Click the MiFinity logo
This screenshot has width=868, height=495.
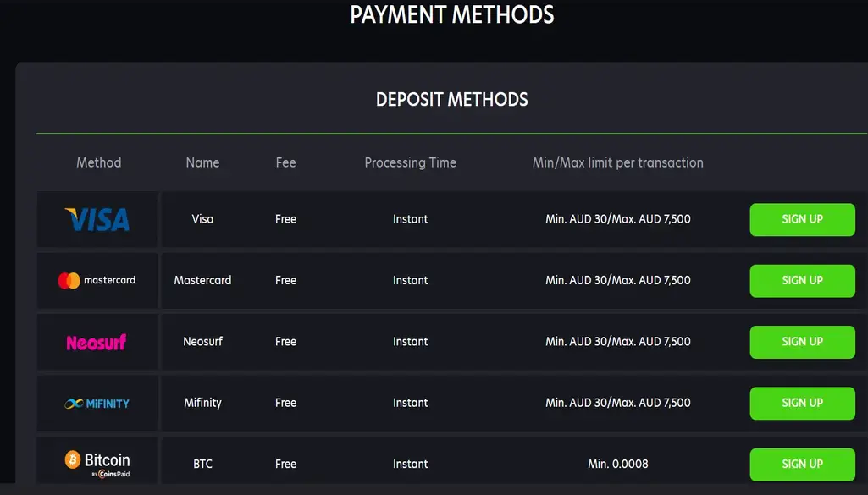[x=97, y=404]
